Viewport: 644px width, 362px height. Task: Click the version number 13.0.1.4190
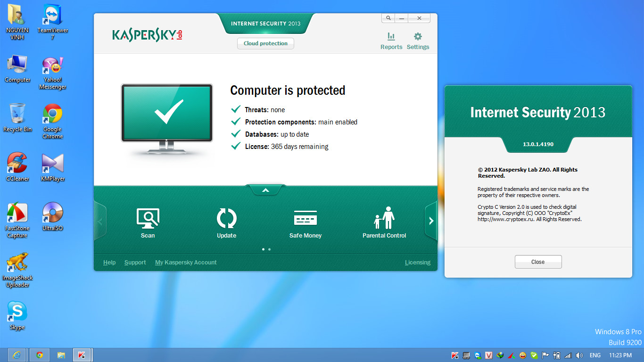point(538,144)
